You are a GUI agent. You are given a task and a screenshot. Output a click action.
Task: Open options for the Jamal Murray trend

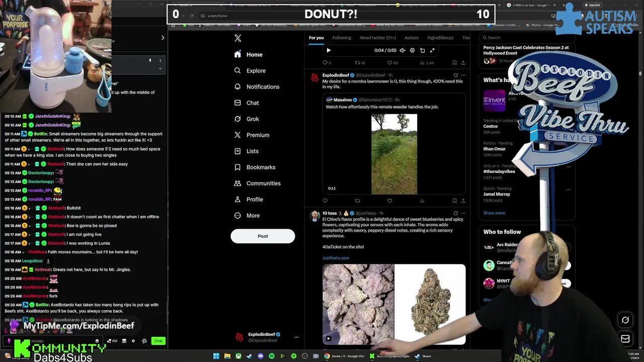(568, 190)
